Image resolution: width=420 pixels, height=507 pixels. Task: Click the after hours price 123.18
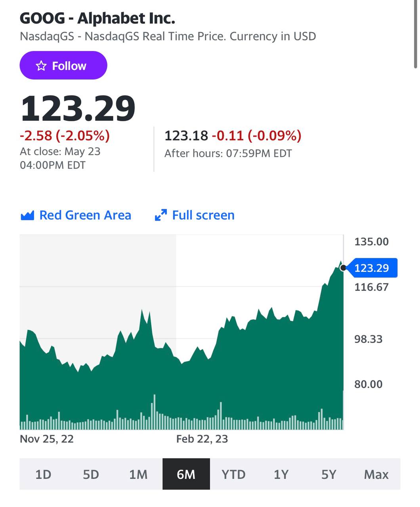click(186, 136)
